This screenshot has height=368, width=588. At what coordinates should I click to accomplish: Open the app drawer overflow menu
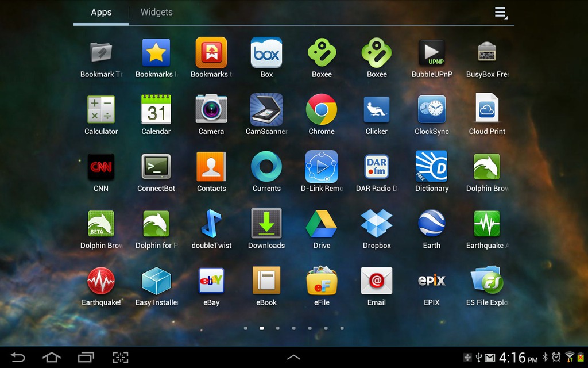500,13
